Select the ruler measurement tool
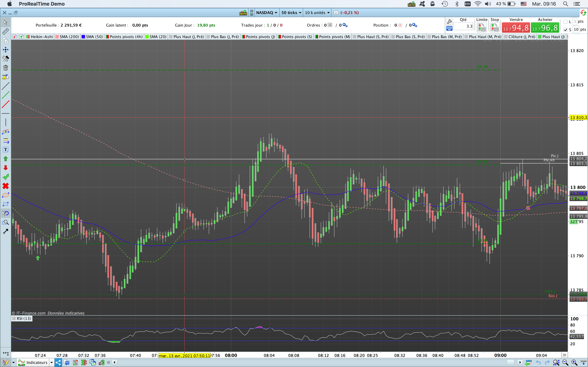 point(6,31)
